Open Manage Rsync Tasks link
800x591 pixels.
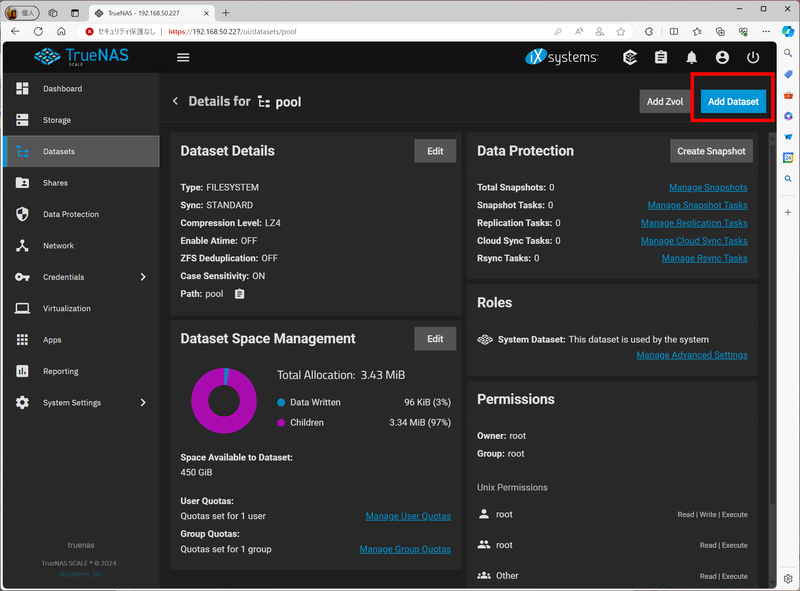[x=705, y=258]
